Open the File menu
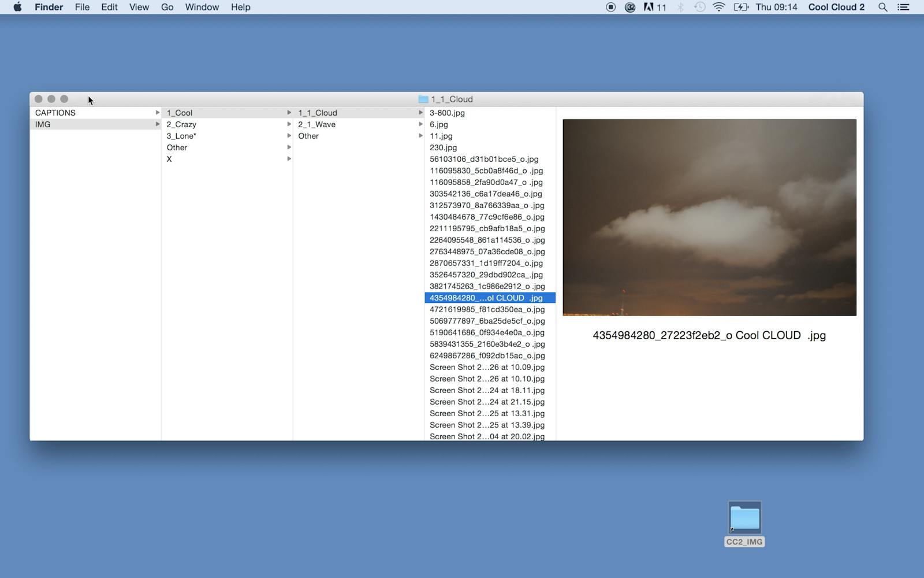 [x=82, y=7]
